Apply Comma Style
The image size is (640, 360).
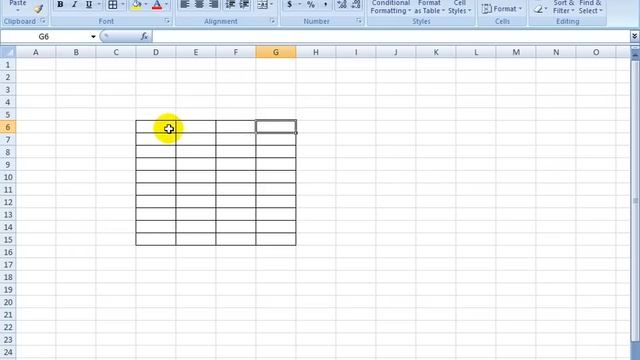pyautogui.click(x=325, y=4)
